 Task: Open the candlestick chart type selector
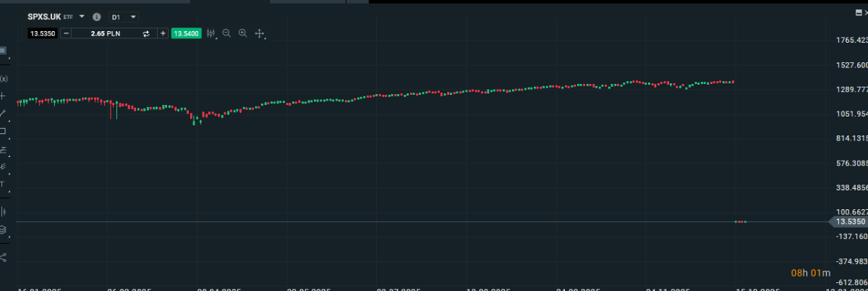211,33
